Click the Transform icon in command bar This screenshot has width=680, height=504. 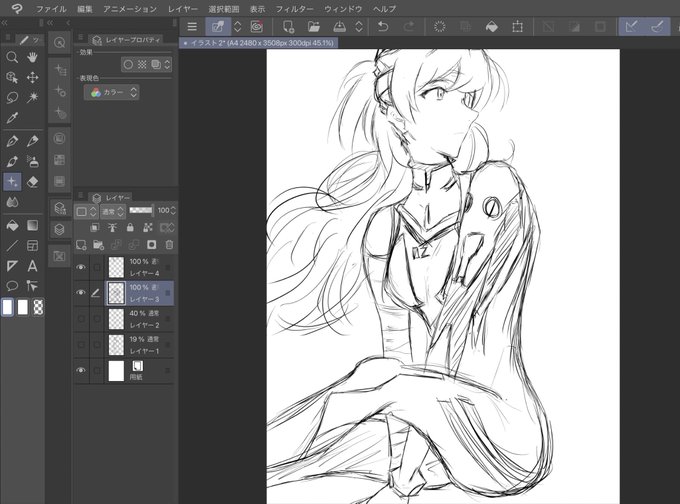pos(517,27)
